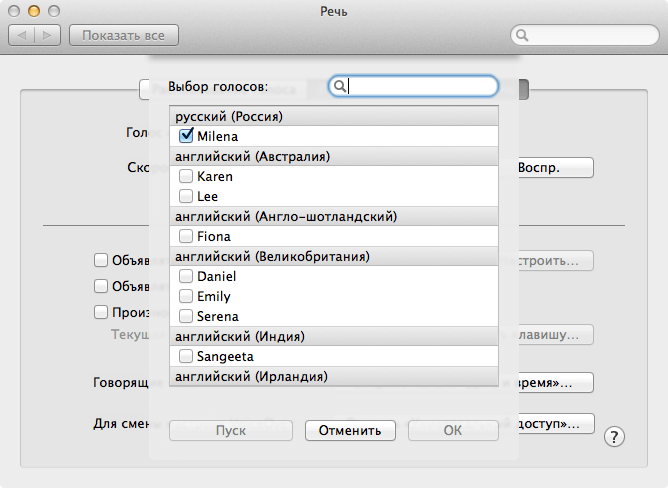Enable the Emily voice checkbox
The height and width of the screenshot is (488, 668).
point(186,296)
